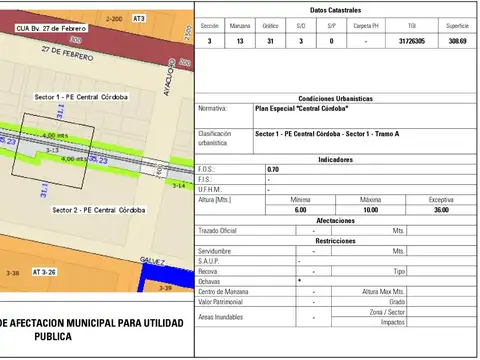The image size is (480, 360).
Task: Select the "Carpeta PH" column header
Action: (366, 26)
